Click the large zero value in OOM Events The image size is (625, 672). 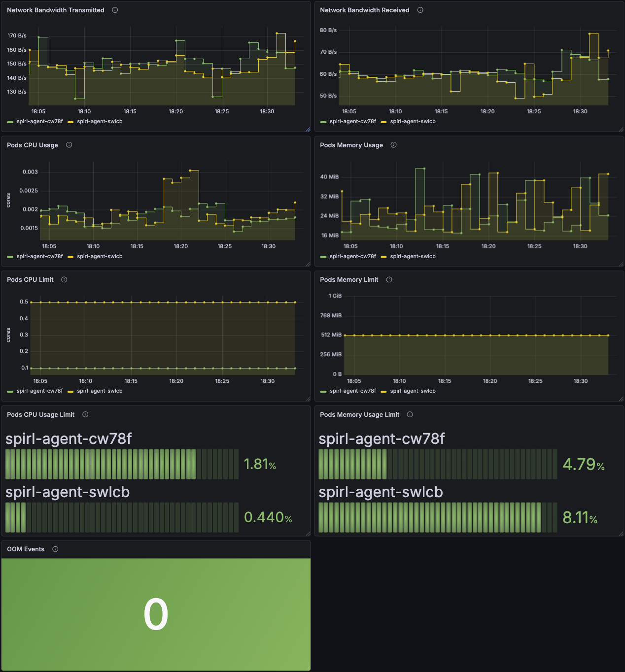156,612
